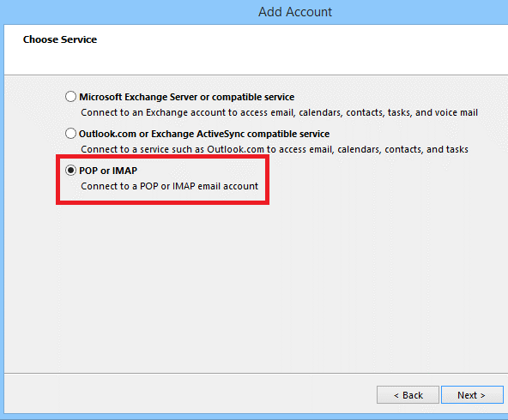Click the 'Connect to an Exchange account' description
The image size is (508, 420).
point(279,112)
